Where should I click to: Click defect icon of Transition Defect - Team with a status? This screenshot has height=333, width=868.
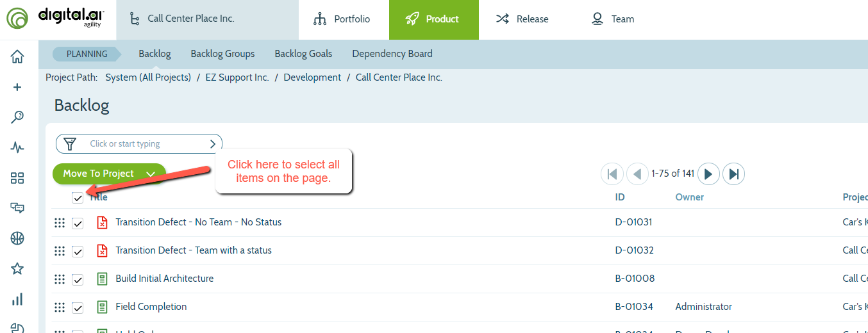[102, 250]
